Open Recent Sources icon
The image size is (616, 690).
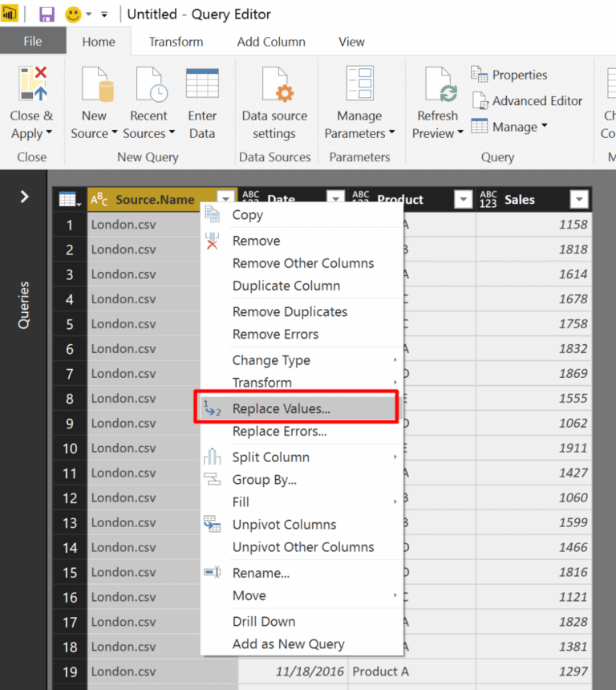point(149,84)
